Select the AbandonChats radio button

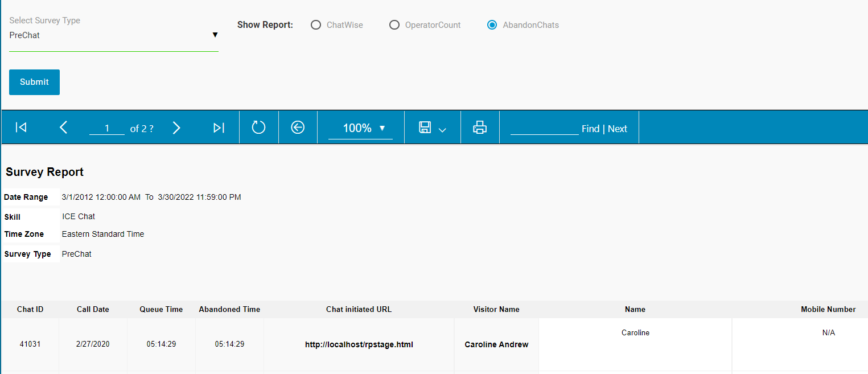click(492, 25)
